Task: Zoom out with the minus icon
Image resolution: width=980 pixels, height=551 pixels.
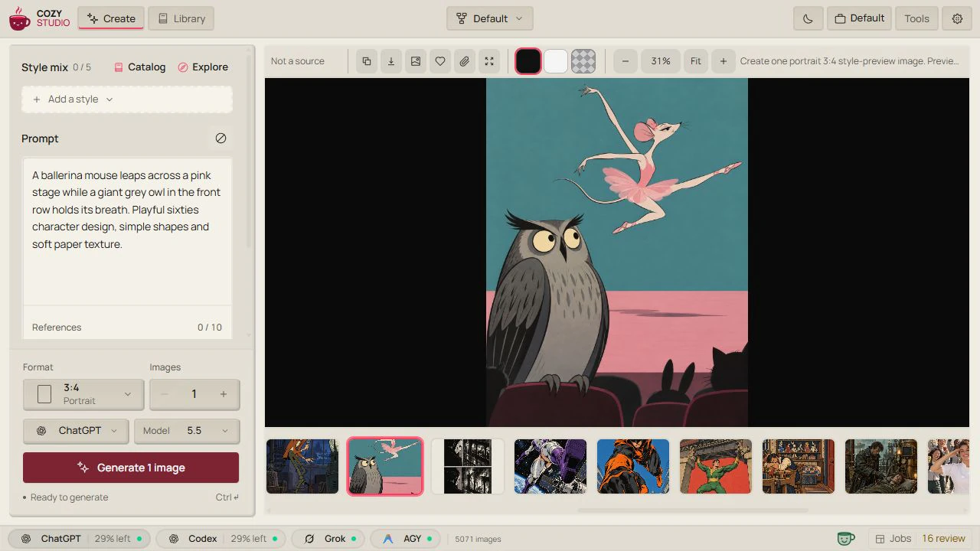Action: pos(626,61)
